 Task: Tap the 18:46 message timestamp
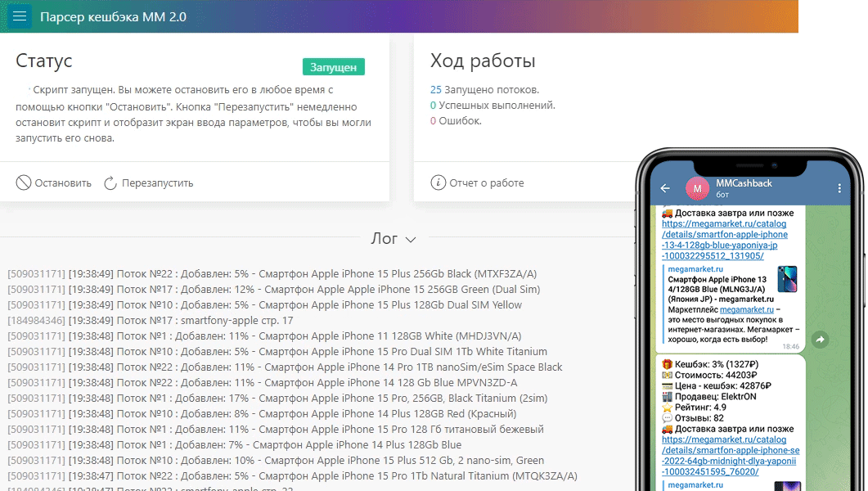click(790, 346)
